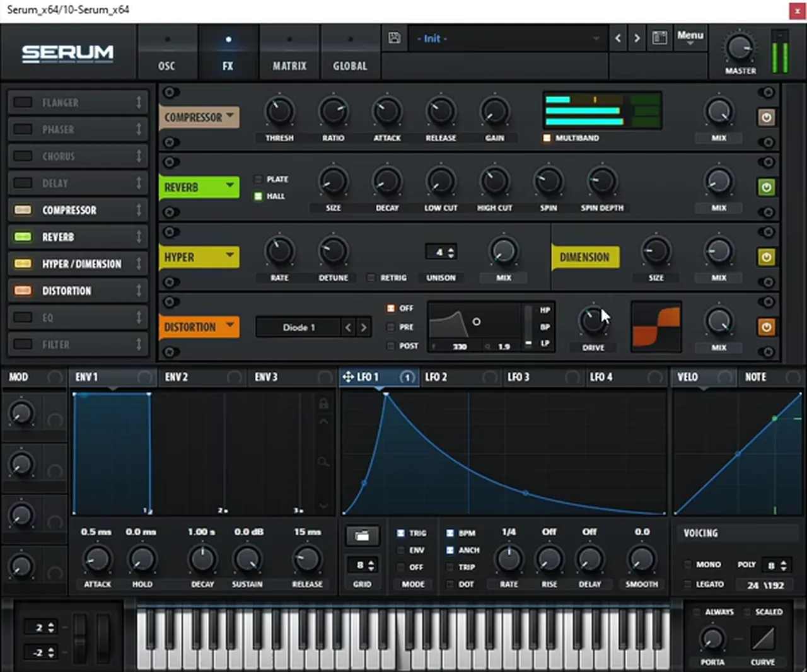Enable the Multiband compressor checkbox
This screenshot has width=807, height=672.
pos(547,138)
